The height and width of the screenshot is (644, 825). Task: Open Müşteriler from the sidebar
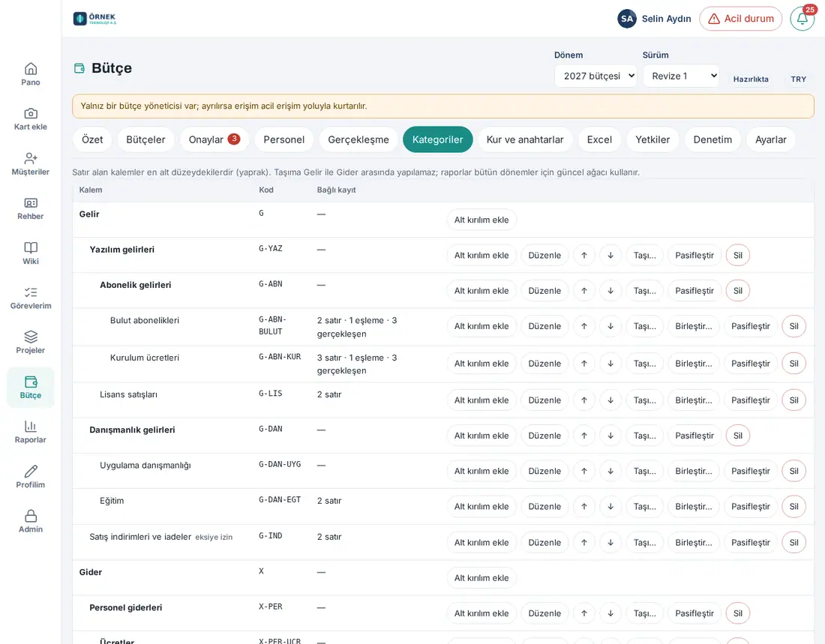pyautogui.click(x=31, y=163)
